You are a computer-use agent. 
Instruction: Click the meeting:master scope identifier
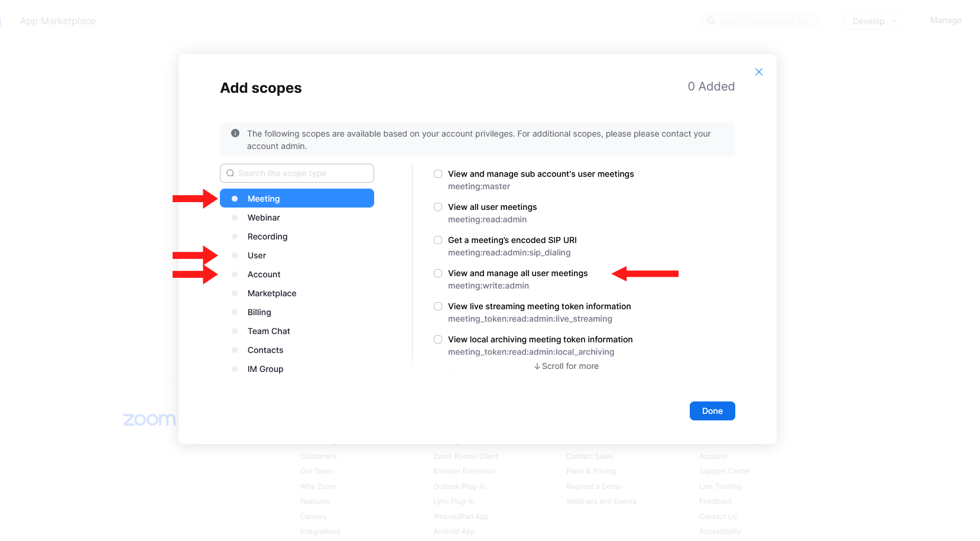tap(479, 186)
